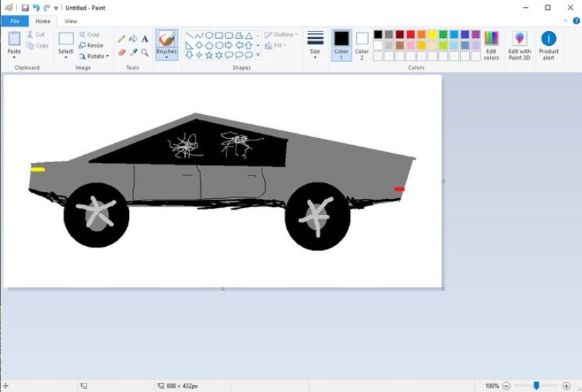Click the Undo arrow in quick access toolbar
This screenshot has height=392, width=582.
point(36,8)
